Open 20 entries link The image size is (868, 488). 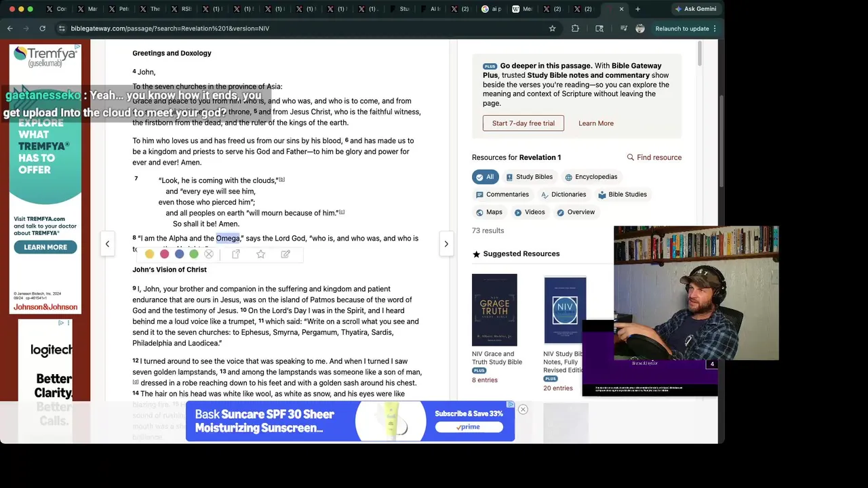(558, 388)
